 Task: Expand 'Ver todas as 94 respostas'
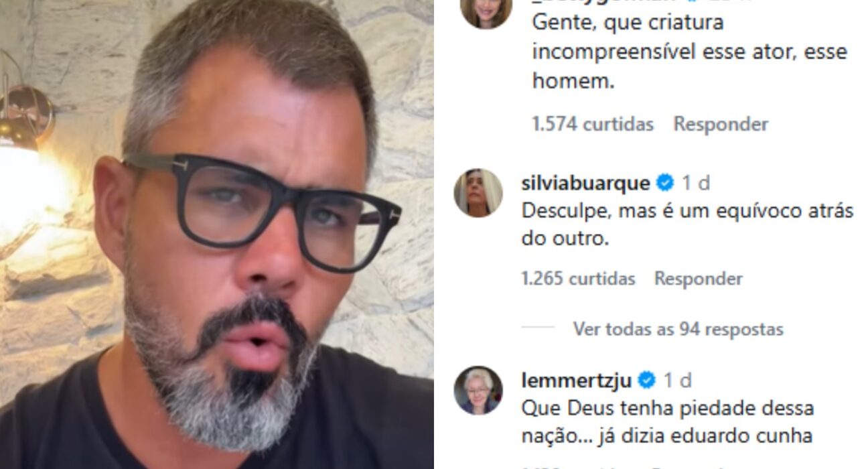click(678, 329)
